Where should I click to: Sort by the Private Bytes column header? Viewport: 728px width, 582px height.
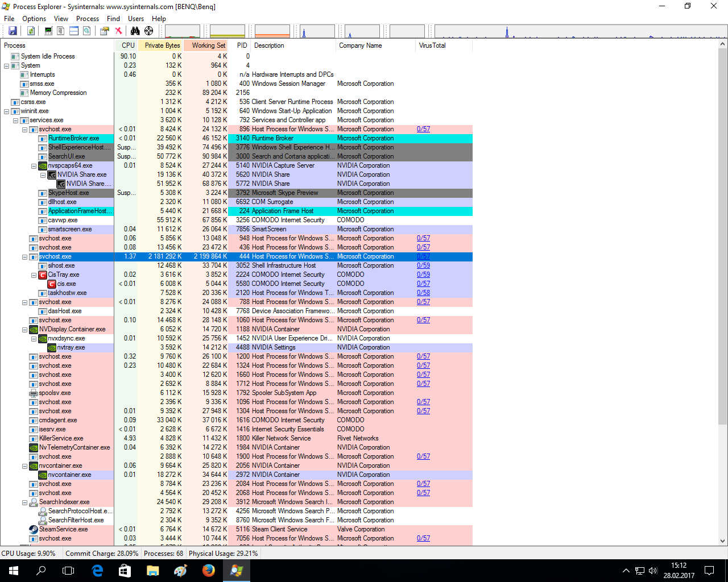162,45
